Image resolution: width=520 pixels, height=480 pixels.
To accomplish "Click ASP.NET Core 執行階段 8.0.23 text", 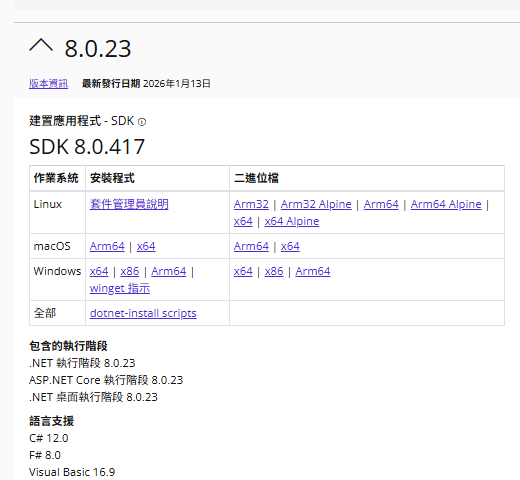I will coord(106,380).
